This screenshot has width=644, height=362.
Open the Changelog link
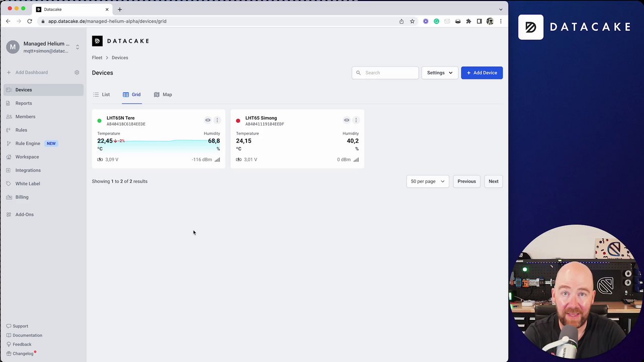20,353
